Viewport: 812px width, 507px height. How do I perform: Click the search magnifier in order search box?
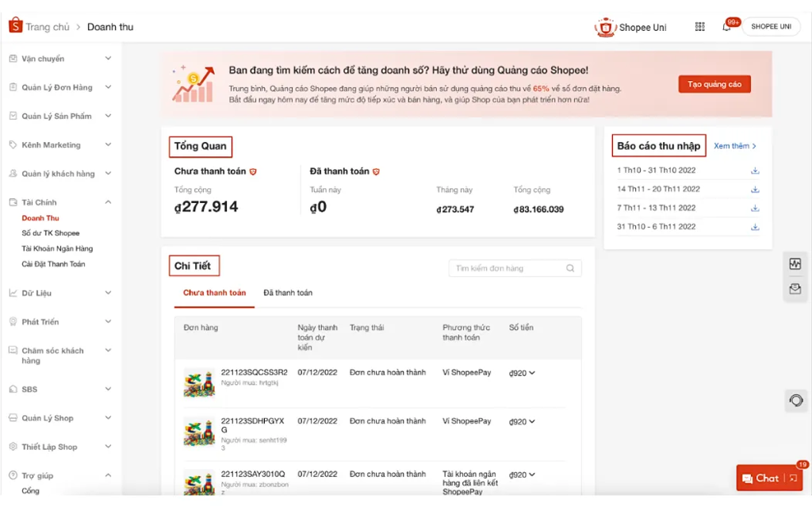(570, 268)
